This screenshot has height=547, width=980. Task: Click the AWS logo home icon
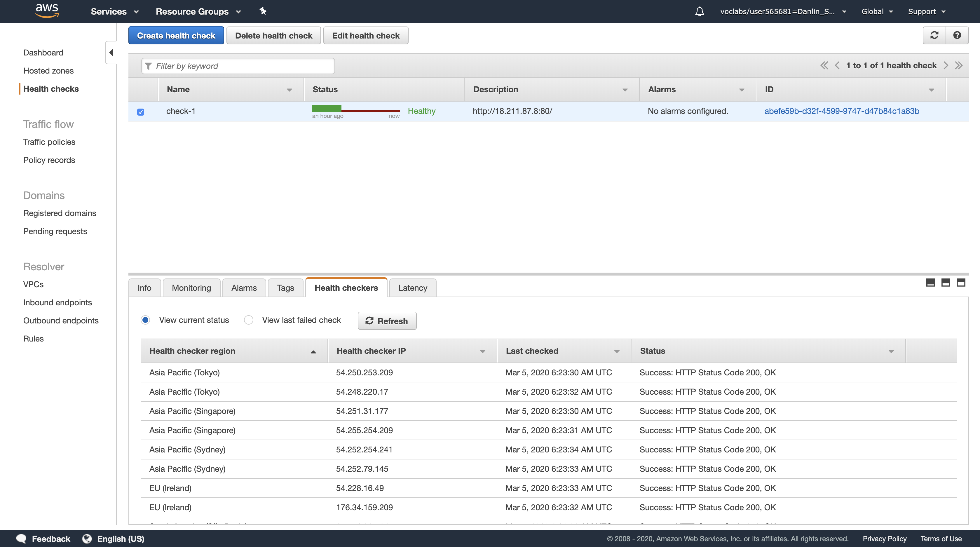(x=47, y=11)
